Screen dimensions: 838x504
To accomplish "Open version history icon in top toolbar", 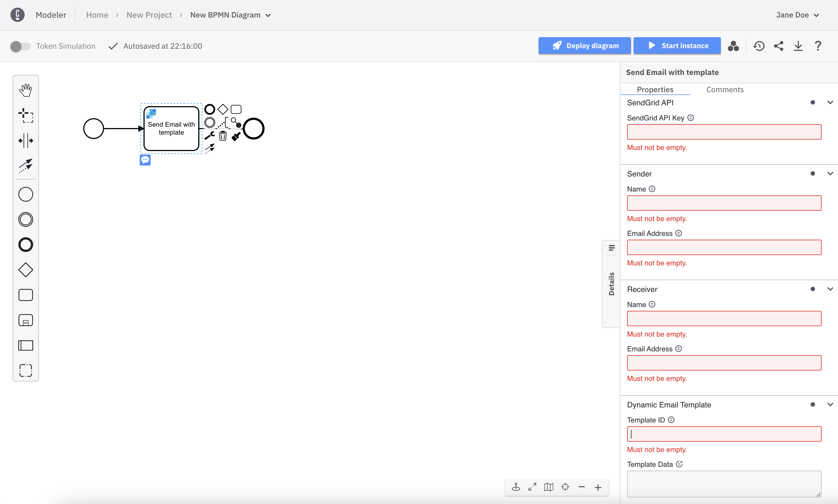I will [x=759, y=46].
